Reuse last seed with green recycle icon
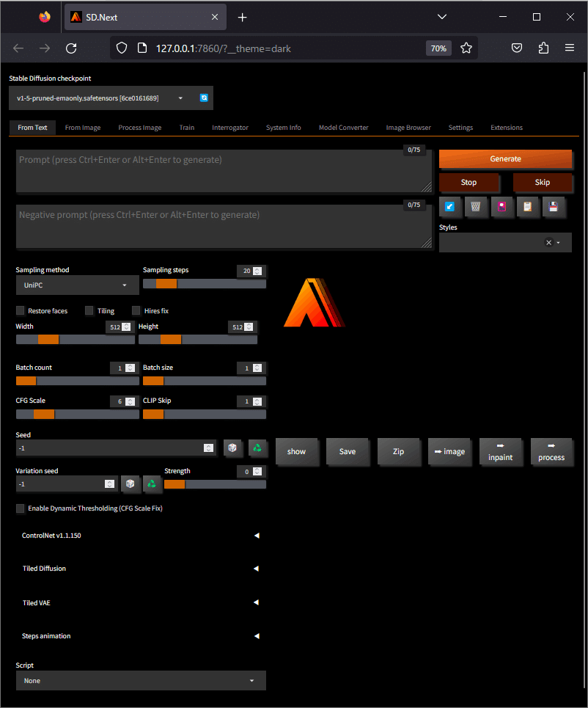588x708 pixels. pyautogui.click(x=257, y=448)
